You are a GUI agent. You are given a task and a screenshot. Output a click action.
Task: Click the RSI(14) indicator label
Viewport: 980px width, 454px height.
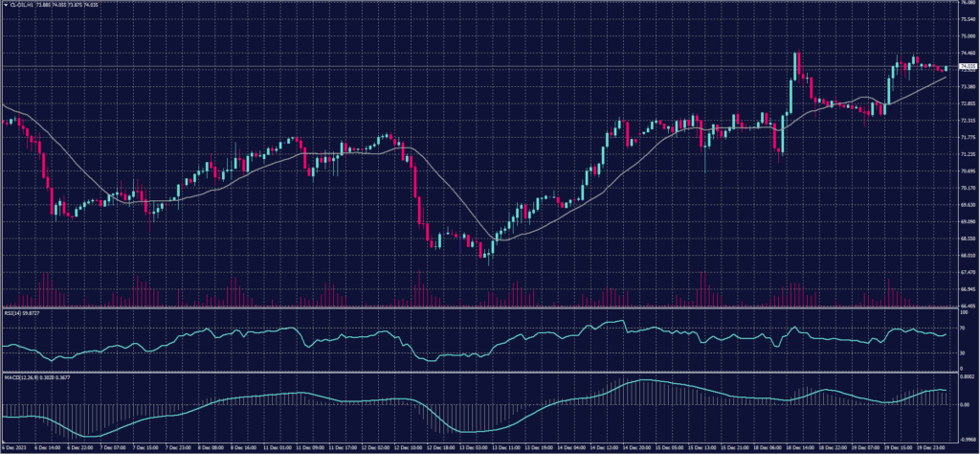pos(17,311)
